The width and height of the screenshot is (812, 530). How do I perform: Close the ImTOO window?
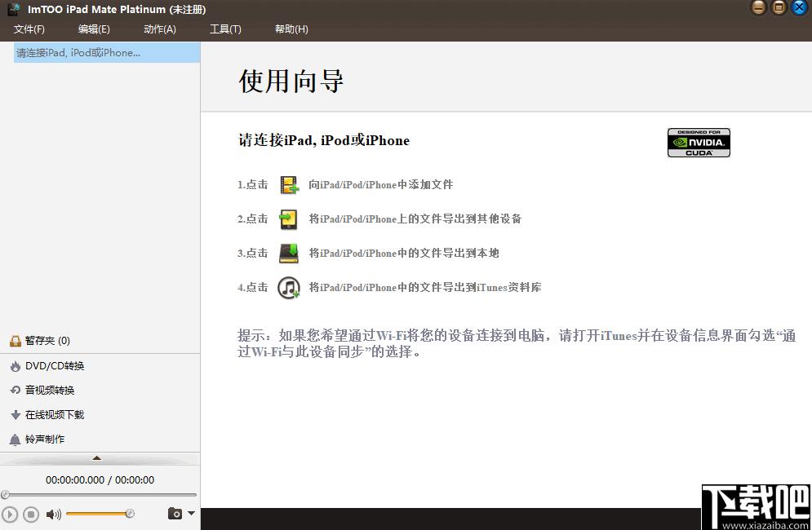800,7
